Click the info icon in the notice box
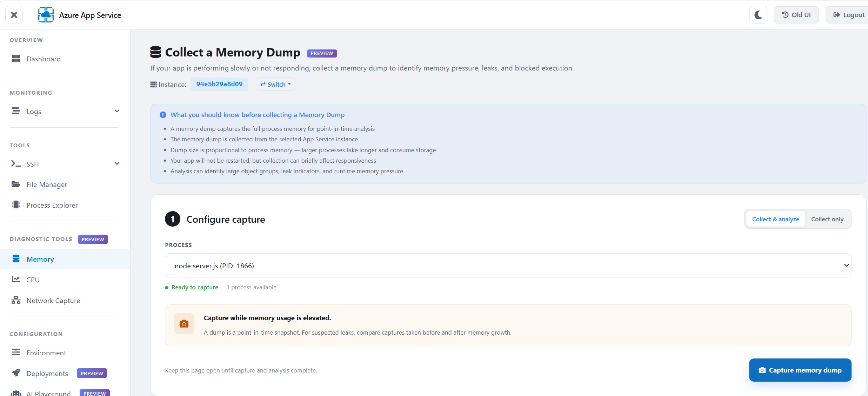This screenshot has height=396, width=868. [x=163, y=115]
